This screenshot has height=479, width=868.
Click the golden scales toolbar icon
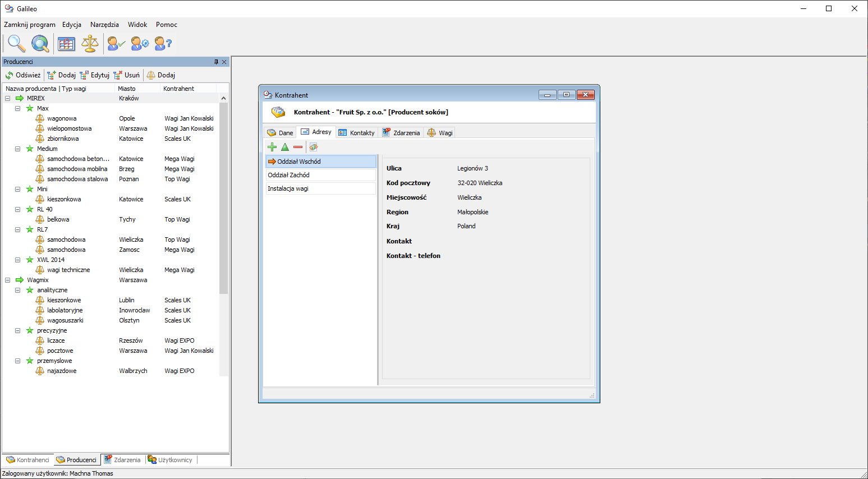(90, 43)
